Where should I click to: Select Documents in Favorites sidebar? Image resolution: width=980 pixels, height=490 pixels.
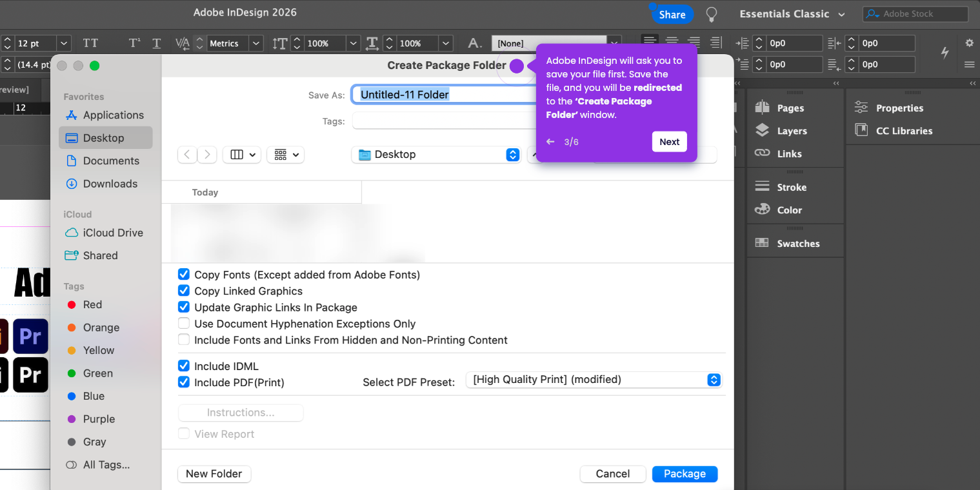pyautogui.click(x=105, y=161)
